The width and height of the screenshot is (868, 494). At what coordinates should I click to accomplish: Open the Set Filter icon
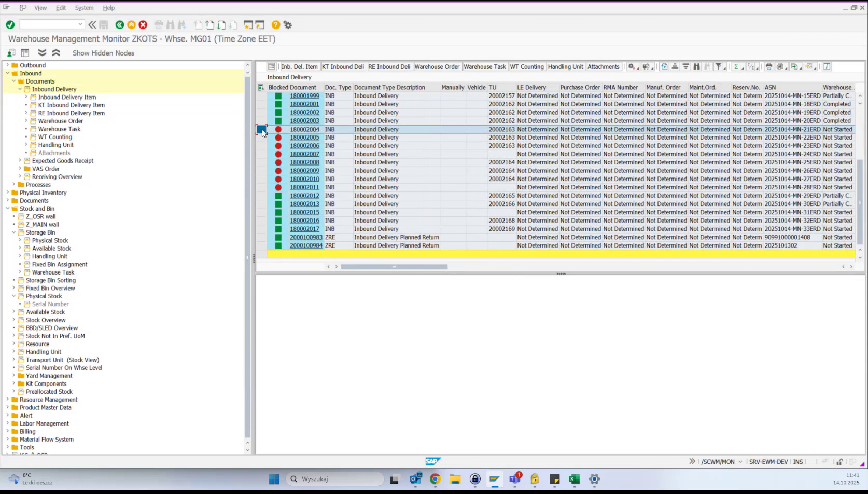719,66
